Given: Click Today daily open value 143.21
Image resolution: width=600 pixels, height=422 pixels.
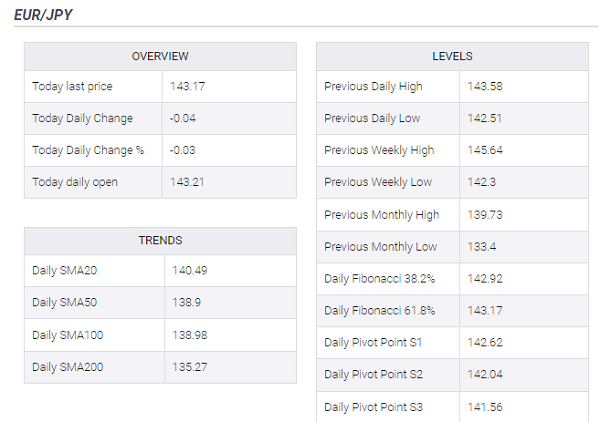Looking at the screenshot, I should pyautogui.click(x=187, y=182).
